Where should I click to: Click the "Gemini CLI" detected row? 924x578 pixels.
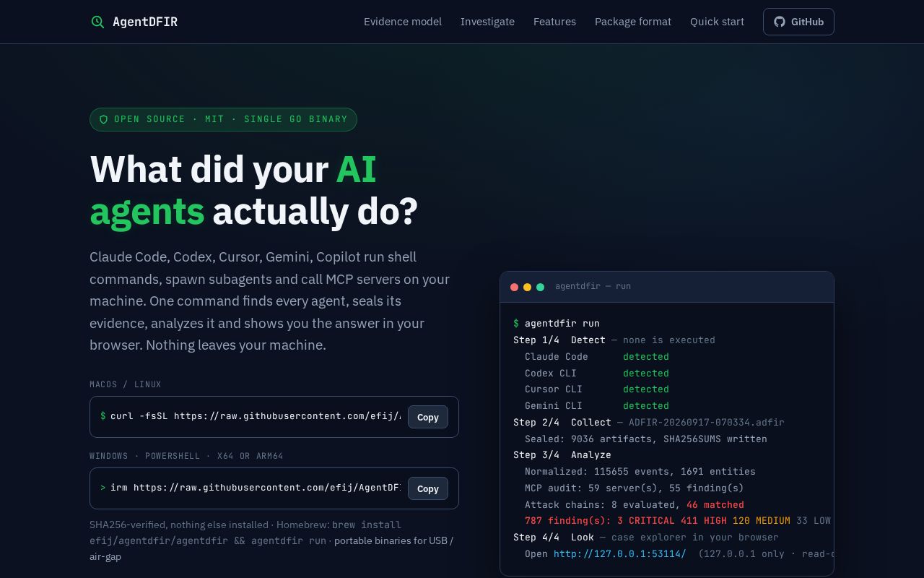597,405
